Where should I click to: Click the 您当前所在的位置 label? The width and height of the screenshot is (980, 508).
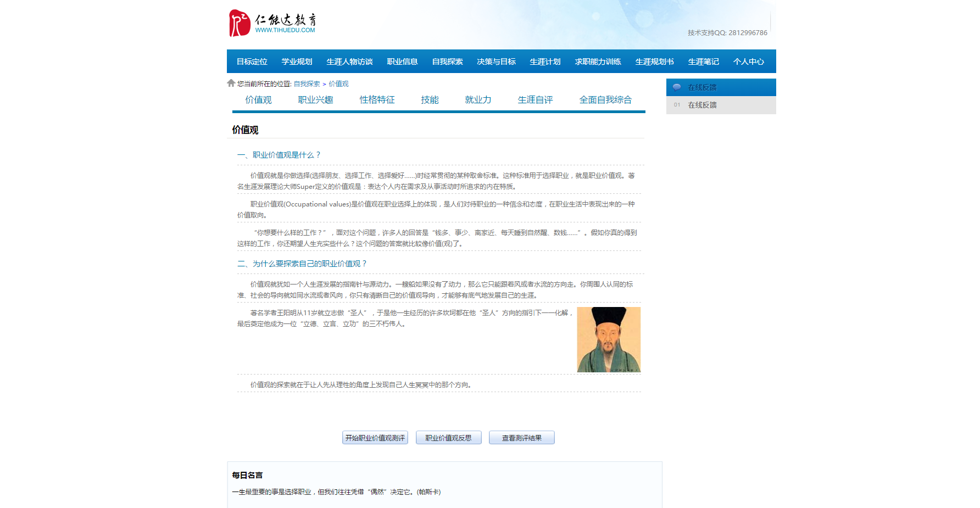click(x=264, y=84)
